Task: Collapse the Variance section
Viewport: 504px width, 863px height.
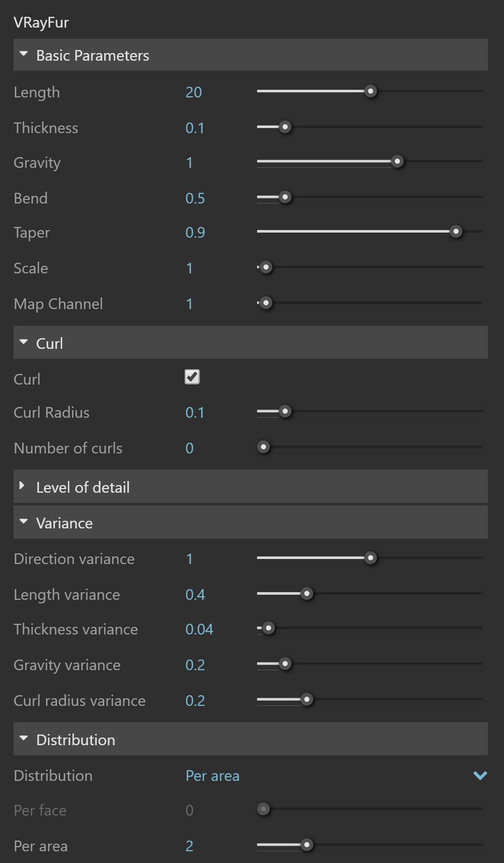Action: pyautogui.click(x=23, y=522)
